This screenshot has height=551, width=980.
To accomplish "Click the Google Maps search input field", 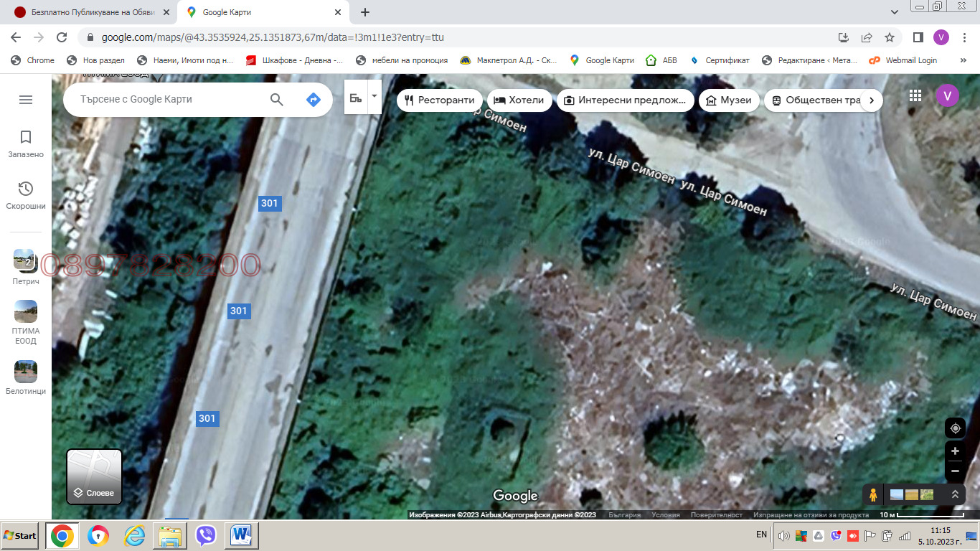I will coord(169,100).
